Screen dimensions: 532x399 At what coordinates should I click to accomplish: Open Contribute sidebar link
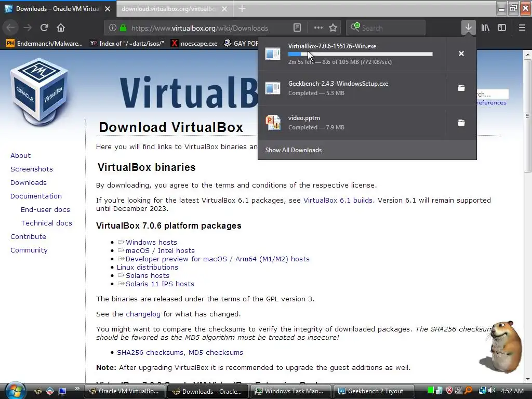28,236
